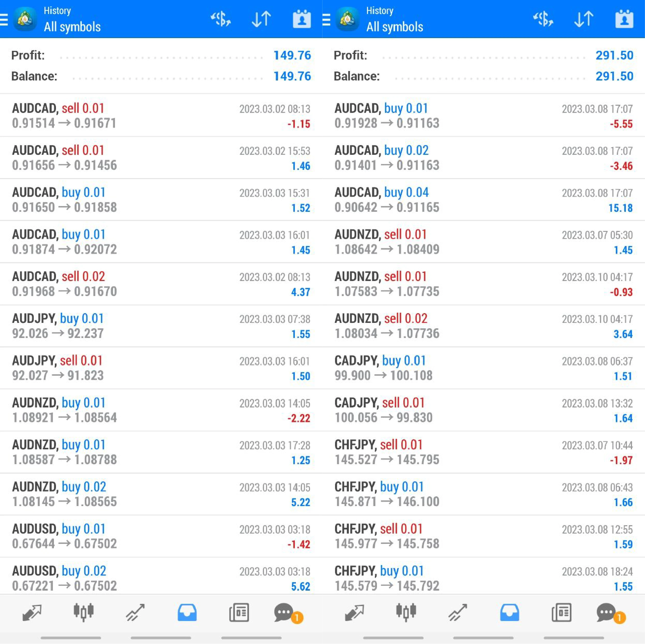This screenshot has width=645, height=644.
Task: Open CADJPY buy 0.01 trade row
Action: tap(484, 368)
